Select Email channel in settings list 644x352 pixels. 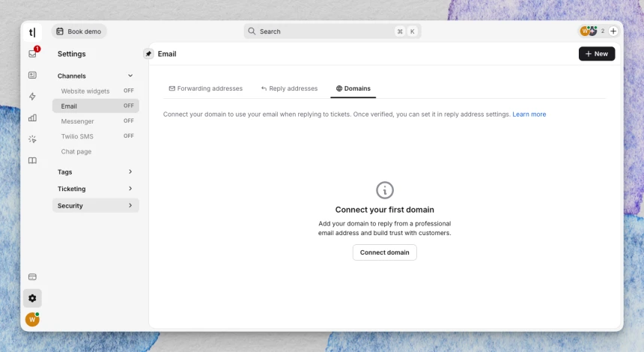tap(95, 106)
